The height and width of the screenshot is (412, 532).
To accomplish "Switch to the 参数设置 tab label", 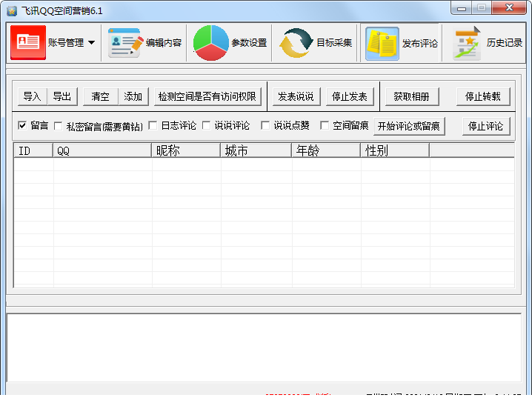I will 249,43.
